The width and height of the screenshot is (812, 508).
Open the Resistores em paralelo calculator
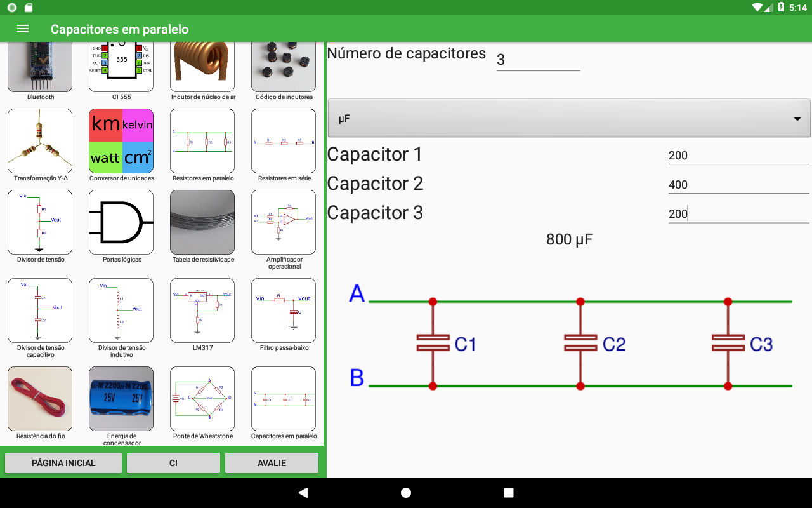point(202,141)
